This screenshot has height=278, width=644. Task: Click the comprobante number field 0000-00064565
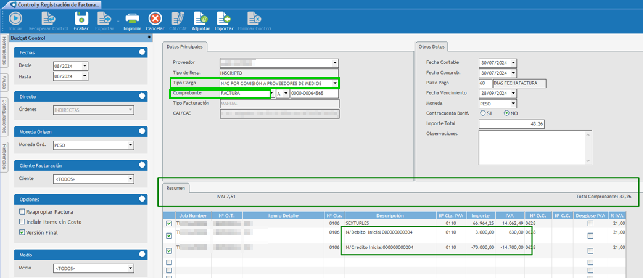point(314,94)
